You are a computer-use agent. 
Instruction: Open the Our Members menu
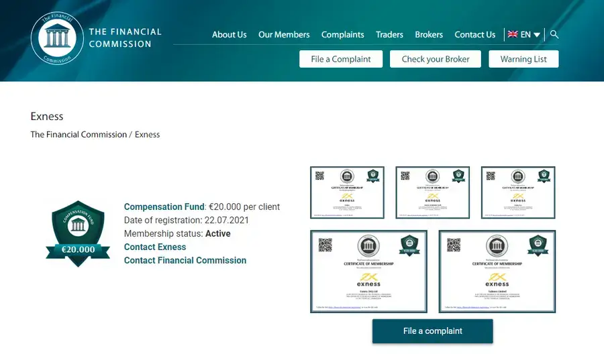point(284,35)
